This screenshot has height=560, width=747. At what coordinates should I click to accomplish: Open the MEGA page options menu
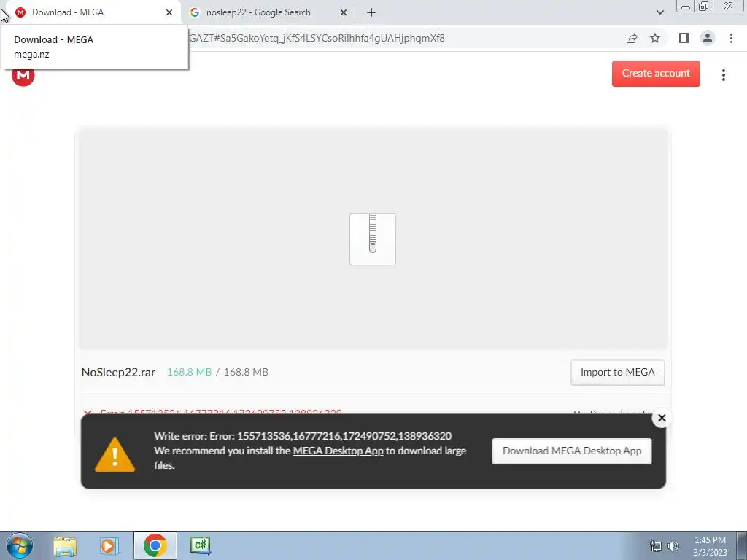point(723,75)
